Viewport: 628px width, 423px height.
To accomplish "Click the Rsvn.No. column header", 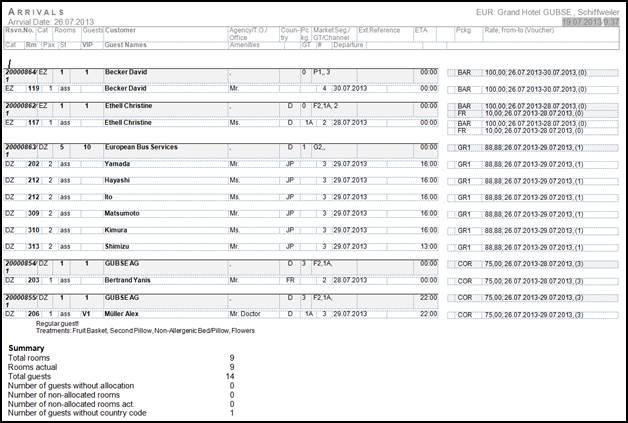I will coord(20,30).
